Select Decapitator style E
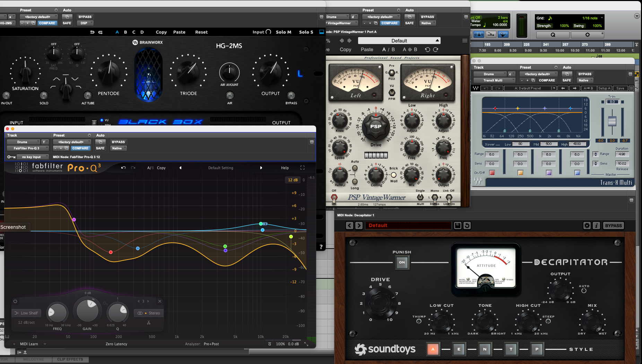Screen dimensions: 642x364 459,349
